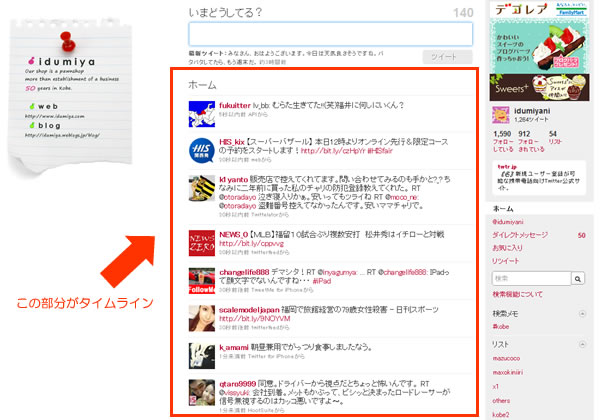Viewport: 600px width, 420px height.
Task: Open the #iPad hashtag link
Action: point(322,281)
